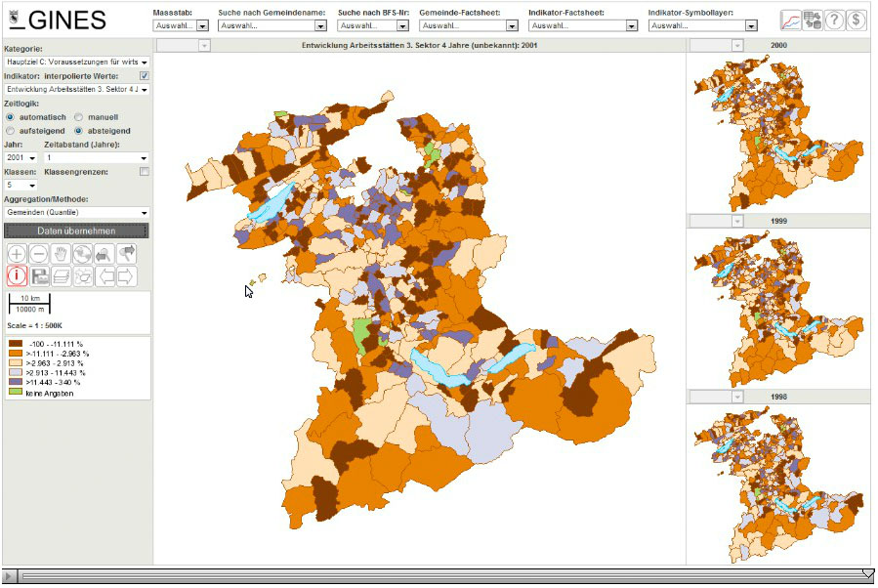Click the timeline slider handle at bottom right
878x588 pixels.
[x=868, y=573]
